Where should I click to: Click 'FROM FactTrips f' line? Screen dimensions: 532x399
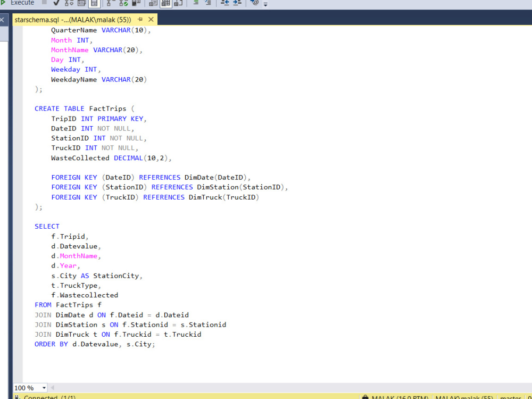[68, 305]
